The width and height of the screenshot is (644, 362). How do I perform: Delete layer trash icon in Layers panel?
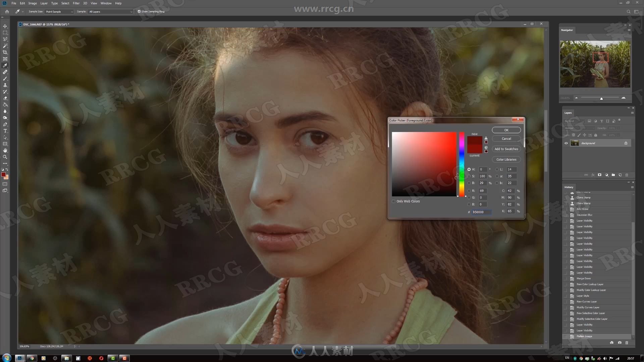click(x=627, y=175)
